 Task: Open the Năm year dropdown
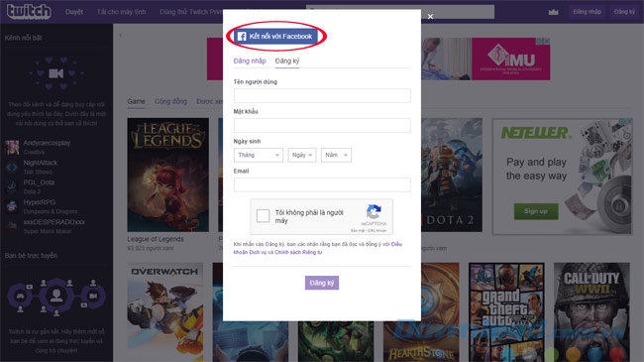336,155
